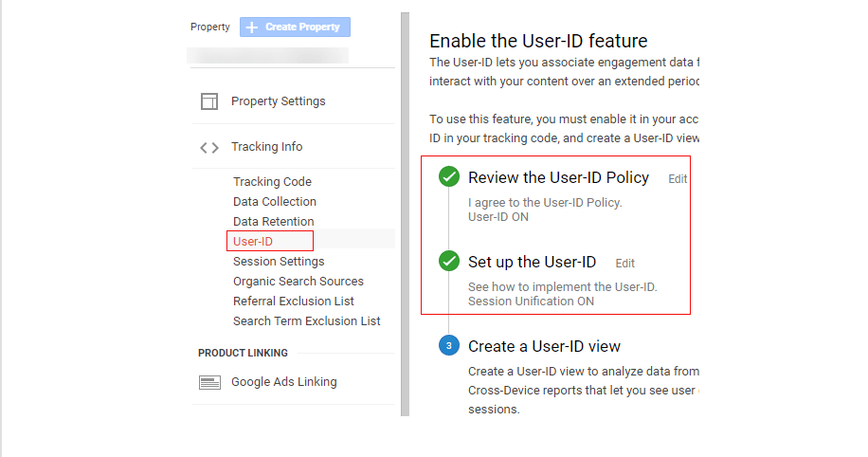
Task: Open the Referral Exclusion List
Action: click(294, 302)
